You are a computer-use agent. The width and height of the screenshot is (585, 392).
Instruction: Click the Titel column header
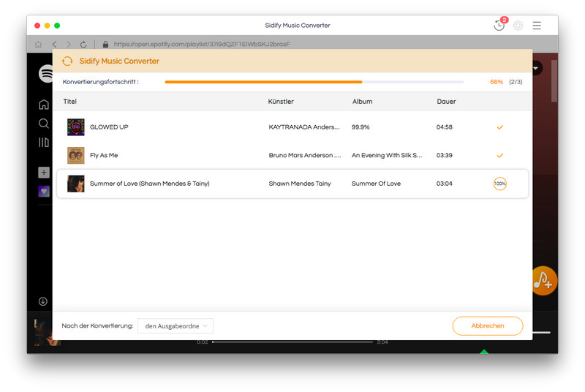(69, 102)
